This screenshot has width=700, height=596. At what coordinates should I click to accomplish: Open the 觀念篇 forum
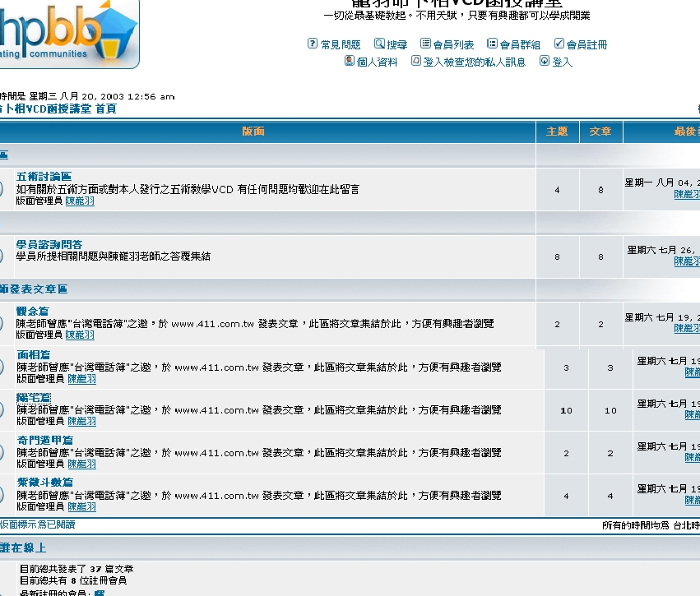click(x=33, y=311)
